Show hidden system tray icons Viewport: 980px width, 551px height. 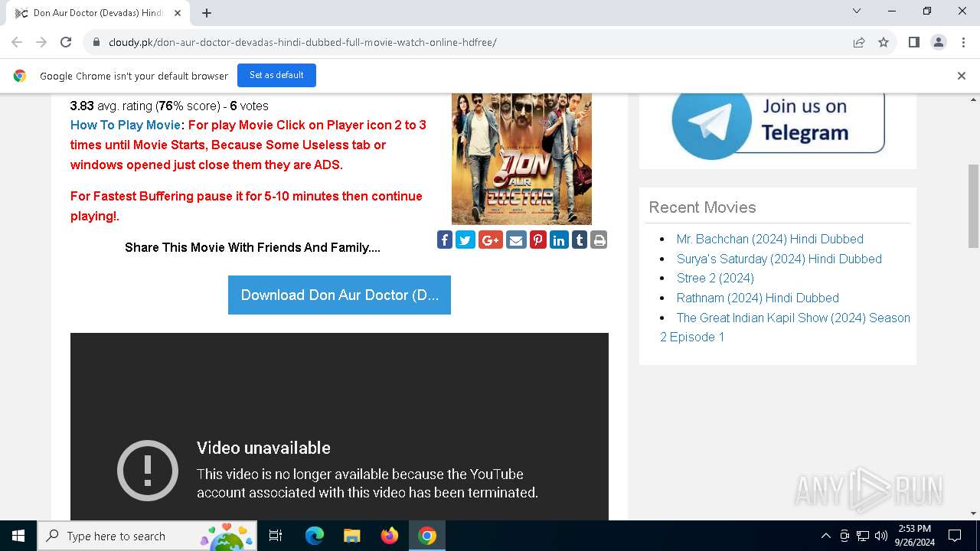[825, 536]
